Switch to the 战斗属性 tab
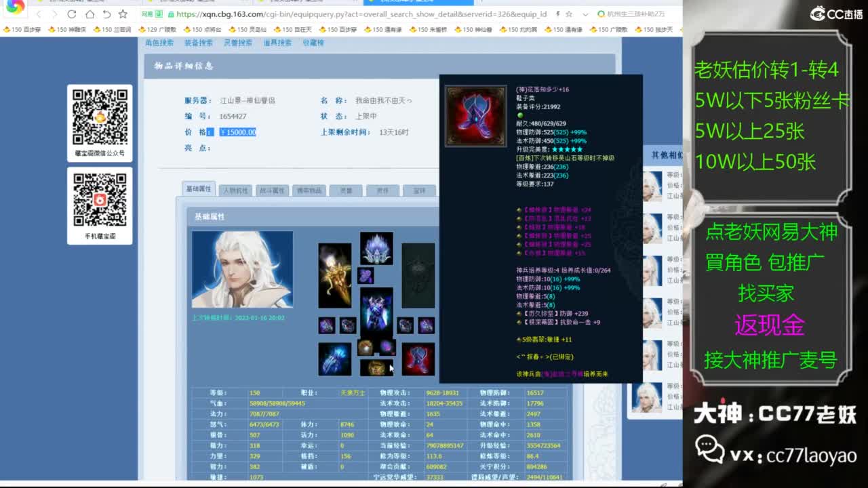 [272, 190]
